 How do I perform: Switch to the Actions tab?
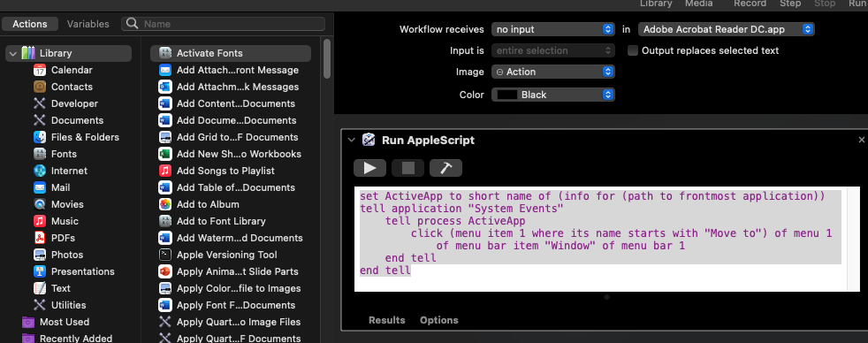[30, 24]
